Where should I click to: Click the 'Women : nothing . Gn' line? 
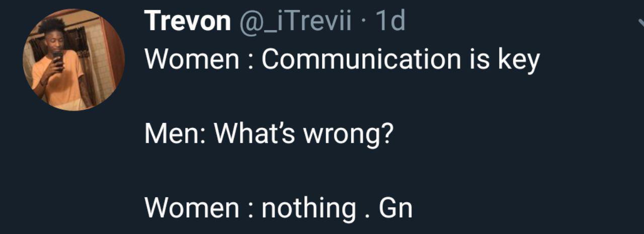coord(278,208)
